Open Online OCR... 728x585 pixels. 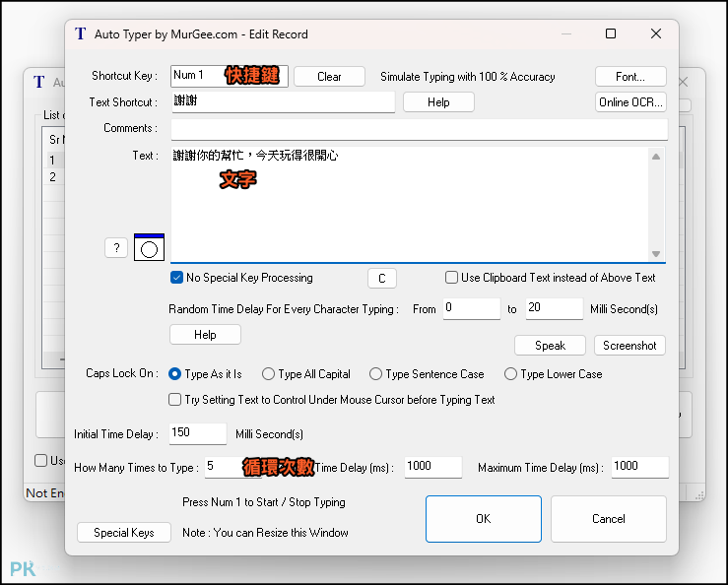(x=630, y=102)
